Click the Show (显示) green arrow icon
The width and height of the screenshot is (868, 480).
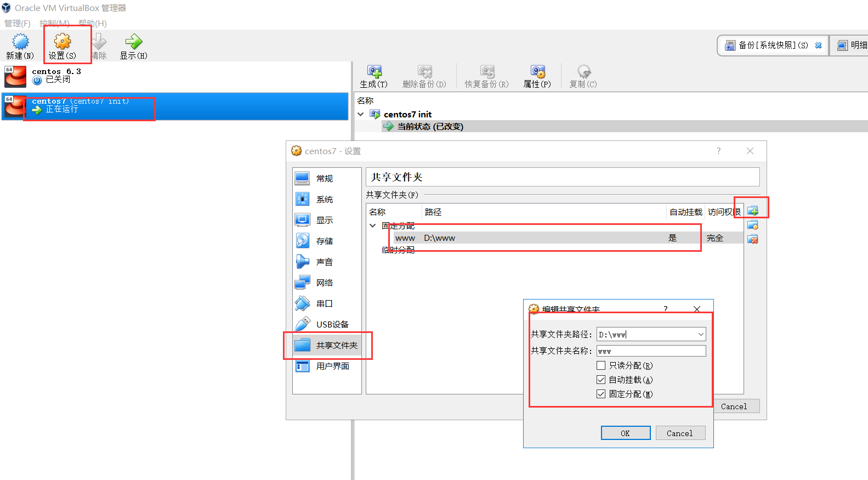[133, 42]
